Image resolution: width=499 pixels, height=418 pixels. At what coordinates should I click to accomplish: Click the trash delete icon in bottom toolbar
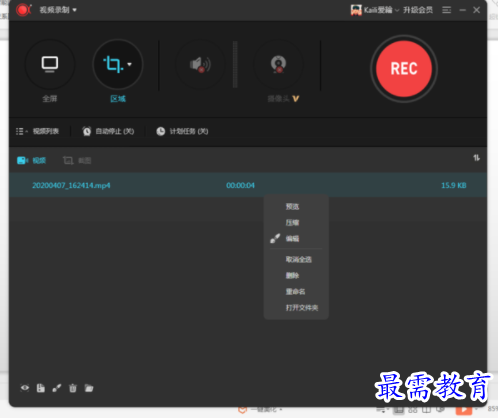coord(73,388)
